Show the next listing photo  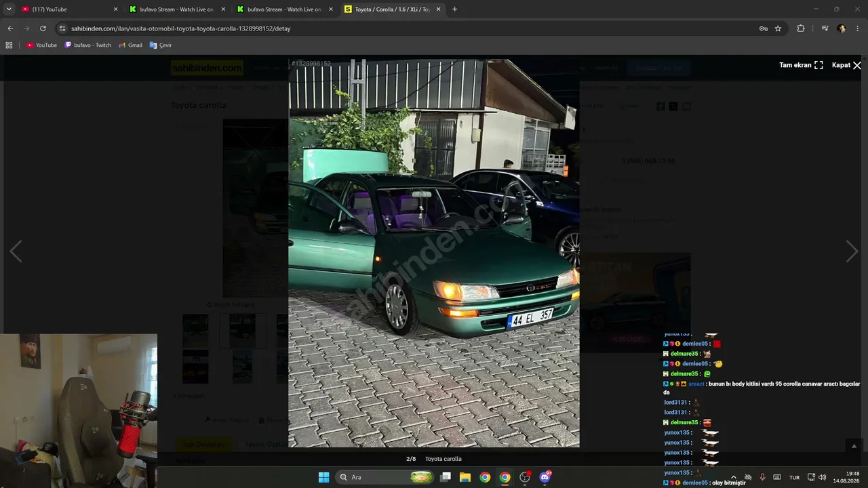coord(852,251)
